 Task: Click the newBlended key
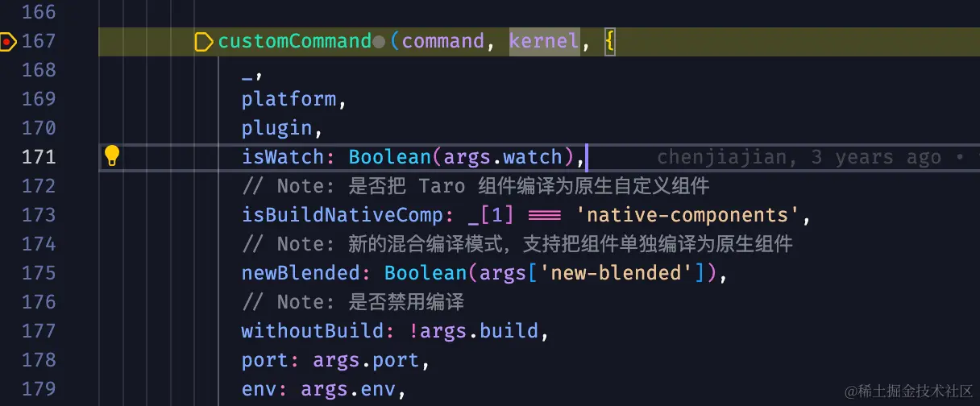(301, 273)
